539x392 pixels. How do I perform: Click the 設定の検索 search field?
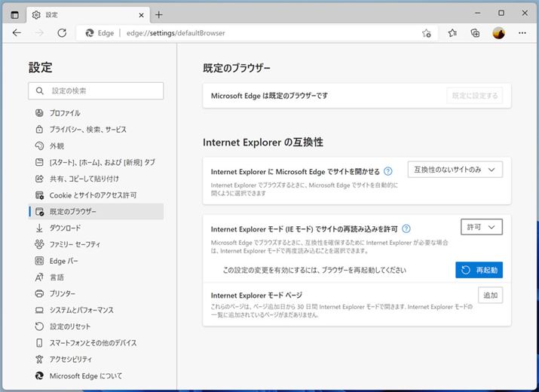pos(96,90)
